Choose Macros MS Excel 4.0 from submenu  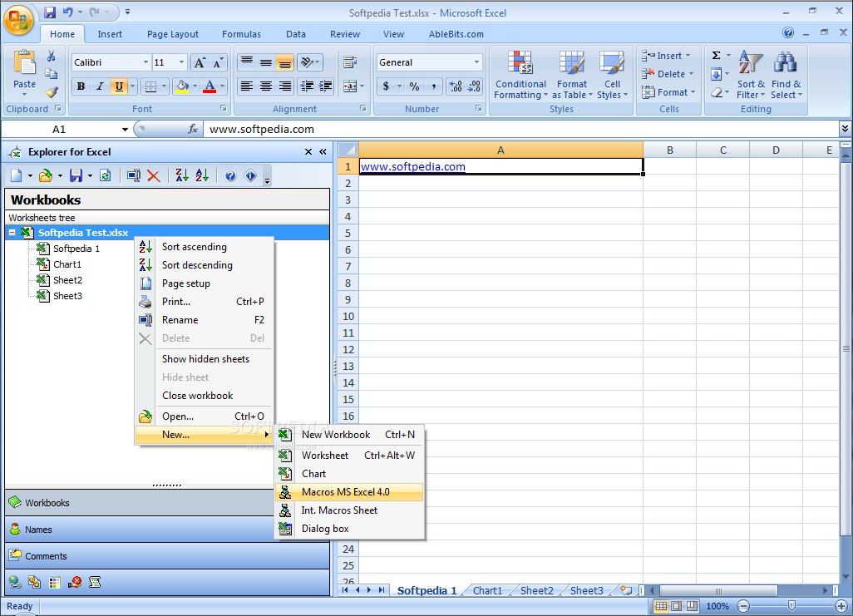click(x=349, y=492)
